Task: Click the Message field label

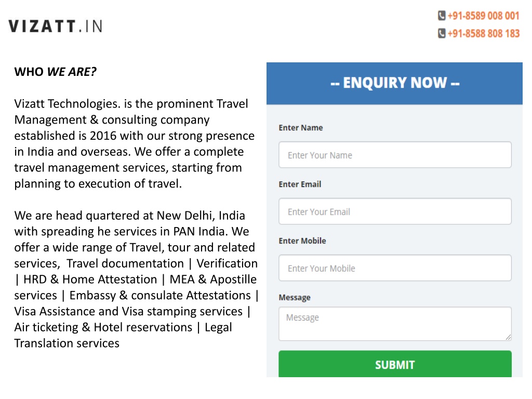Action: point(295,298)
